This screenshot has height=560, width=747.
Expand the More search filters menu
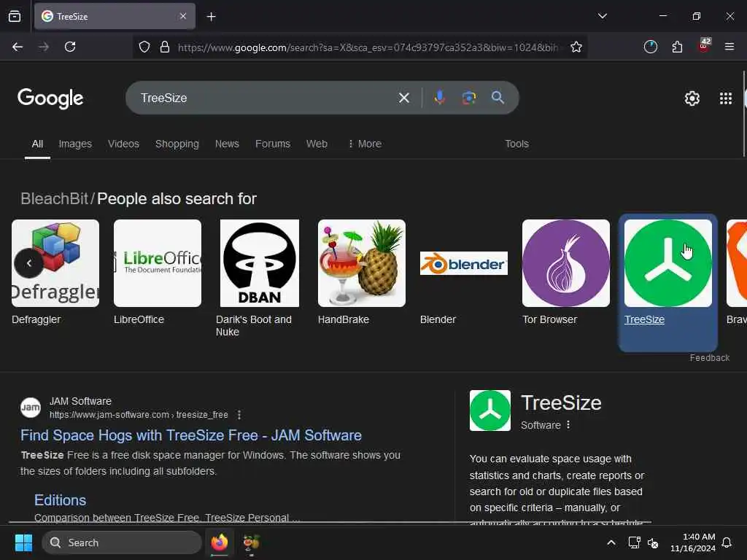point(365,144)
